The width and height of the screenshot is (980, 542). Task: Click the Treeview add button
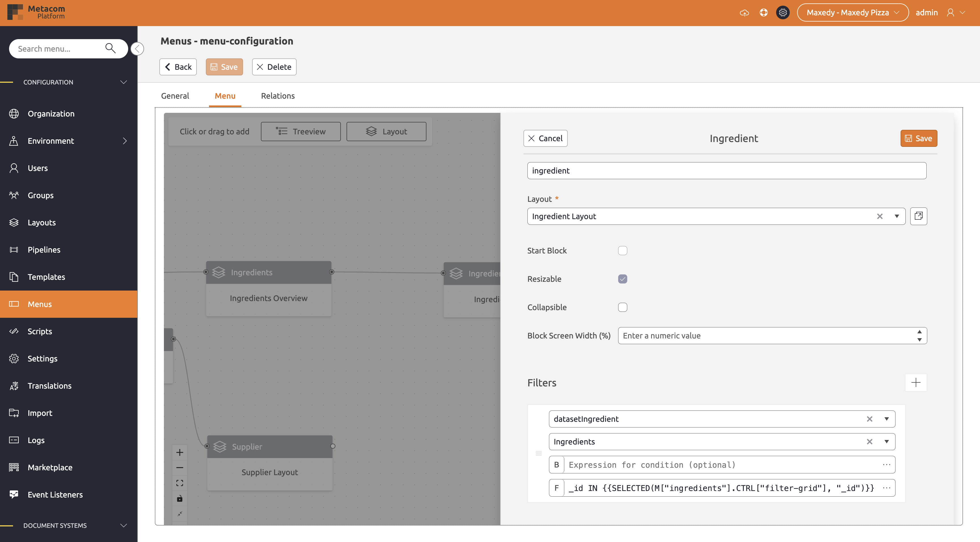coord(301,132)
